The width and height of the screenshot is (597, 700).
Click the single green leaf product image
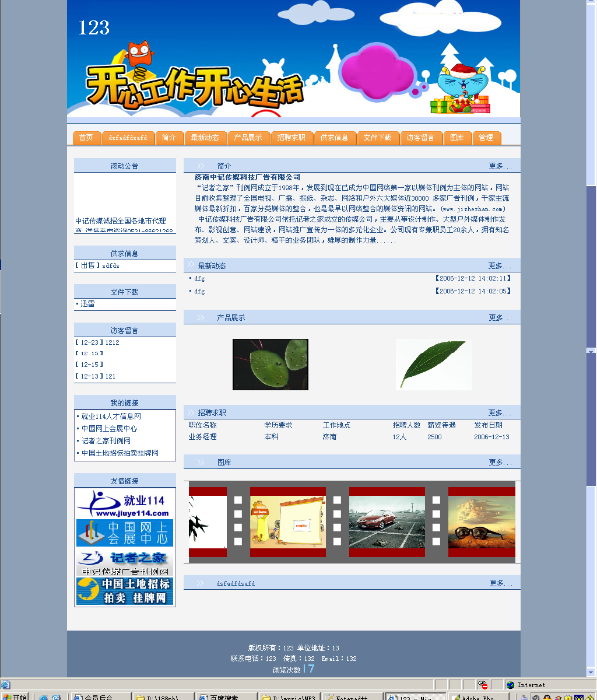click(433, 365)
